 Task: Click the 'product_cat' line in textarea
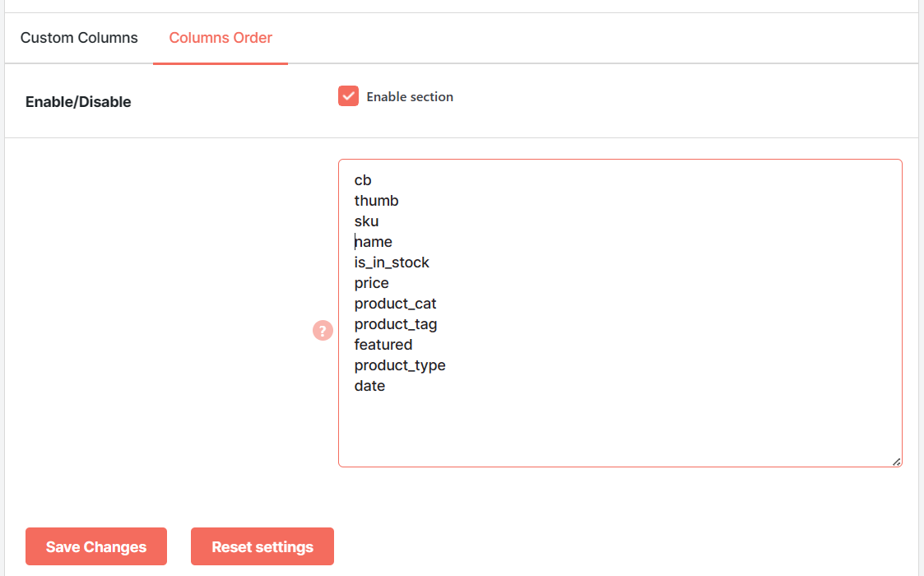coord(396,304)
